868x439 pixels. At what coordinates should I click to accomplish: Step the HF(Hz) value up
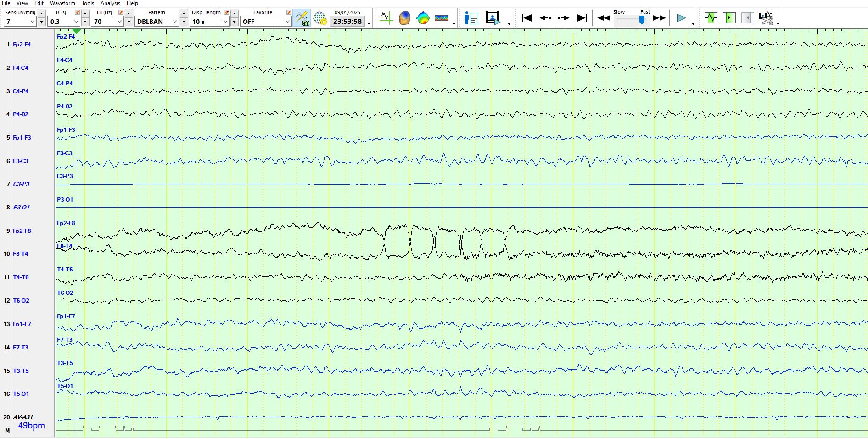point(129,13)
